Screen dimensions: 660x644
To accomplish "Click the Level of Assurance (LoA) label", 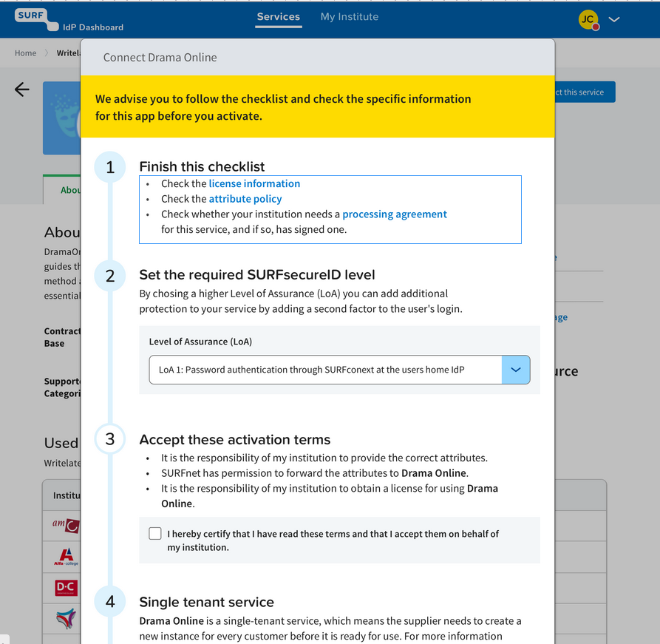I will [x=200, y=342].
